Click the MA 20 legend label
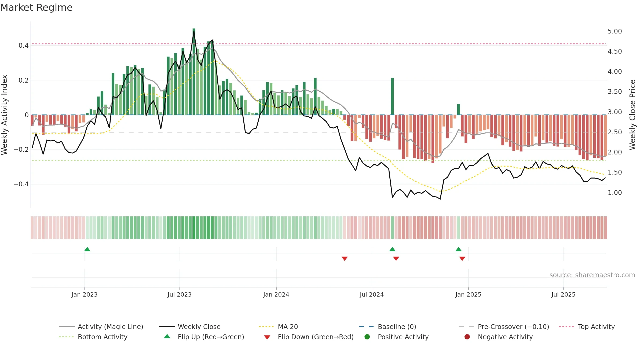Screen dimensions: 644x362 (x=288, y=327)
